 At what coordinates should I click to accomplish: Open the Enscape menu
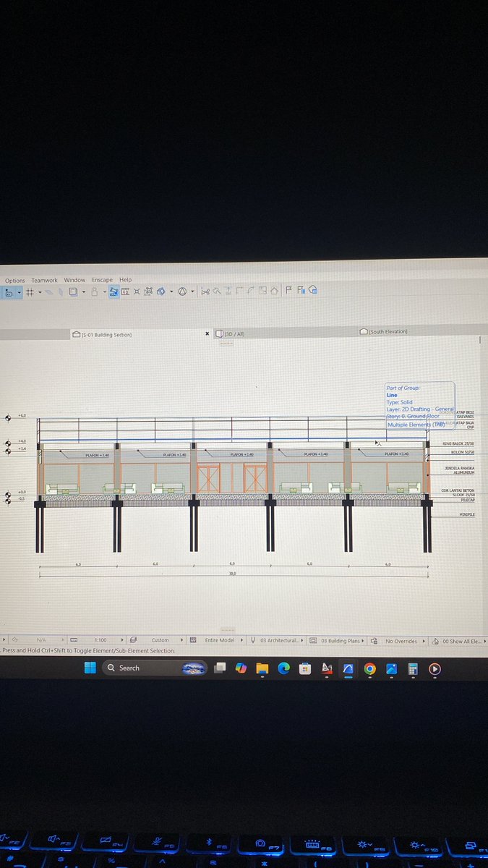102,280
